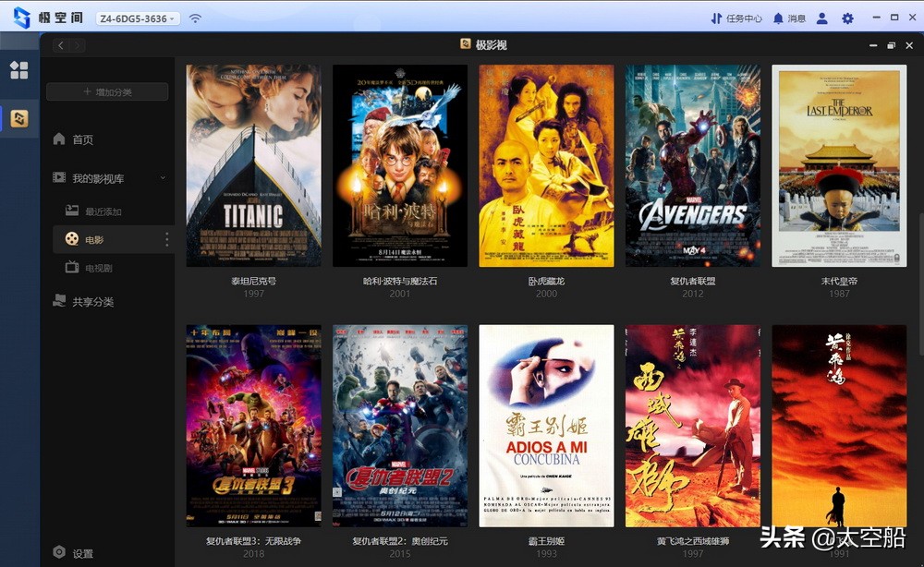Click the film strip icon beside 我的影视库
The height and width of the screenshot is (567, 924).
coord(59,177)
